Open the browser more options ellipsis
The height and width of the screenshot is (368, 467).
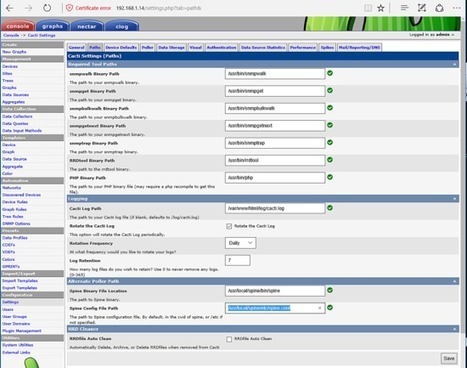[456, 8]
